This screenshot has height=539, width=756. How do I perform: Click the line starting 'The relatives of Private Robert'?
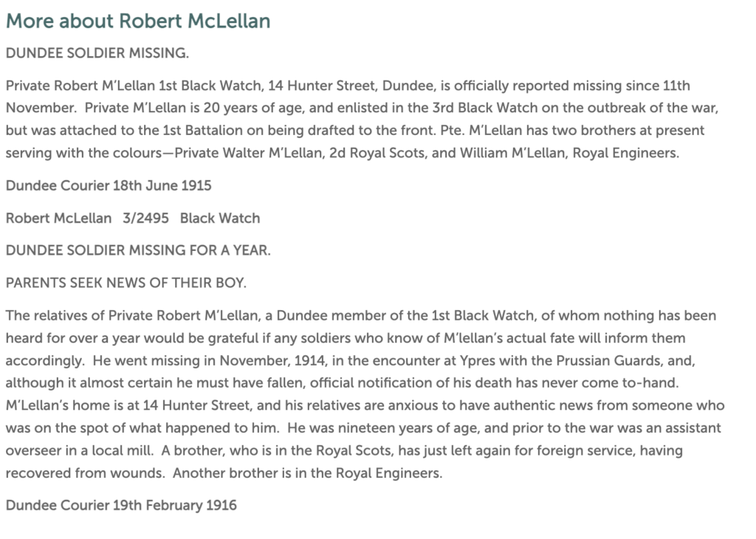pos(361,316)
